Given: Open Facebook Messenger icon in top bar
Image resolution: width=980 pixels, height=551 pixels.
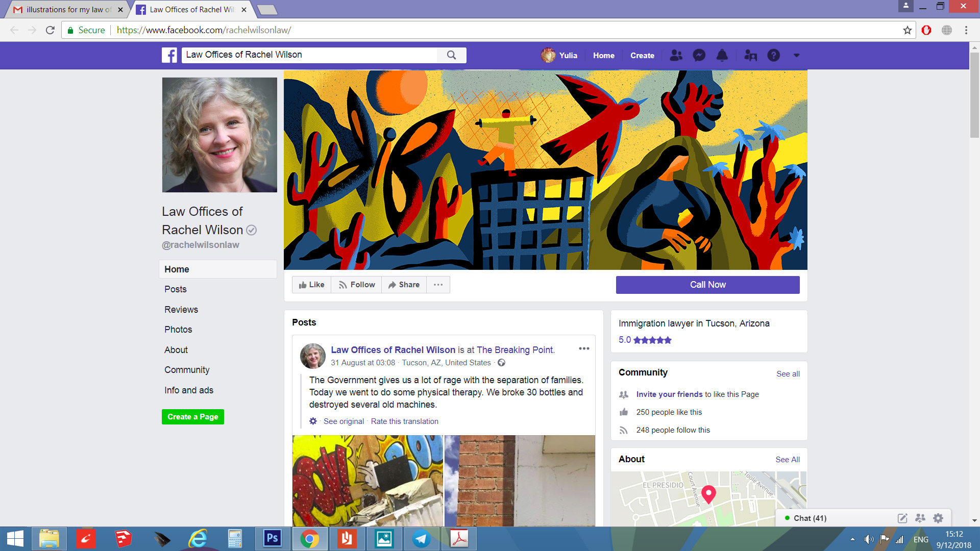Looking at the screenshot, I should tap(699, 55).
